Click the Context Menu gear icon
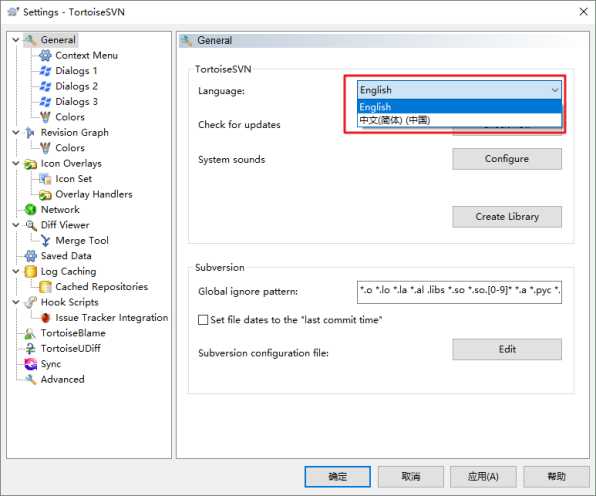Screen dimensions: 596x496 coord(45,55)
